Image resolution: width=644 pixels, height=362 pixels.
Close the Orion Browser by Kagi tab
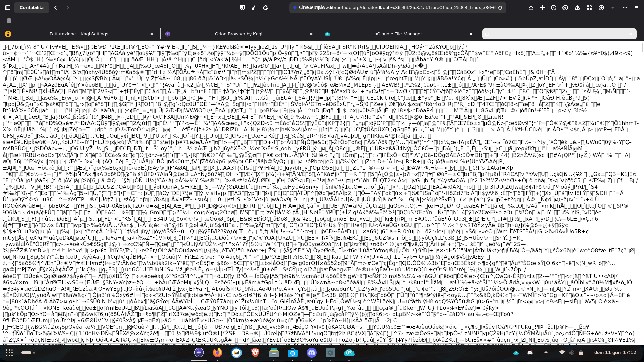[311, 34]
